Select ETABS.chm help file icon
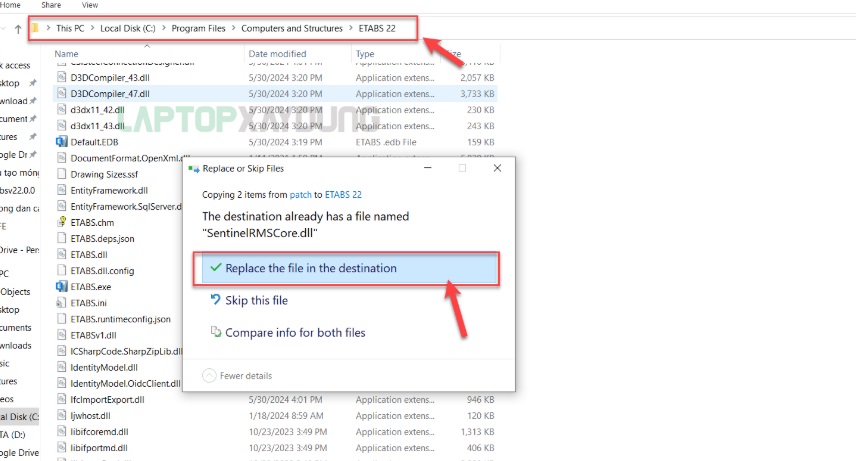856x461 pixels. (62, 222)
